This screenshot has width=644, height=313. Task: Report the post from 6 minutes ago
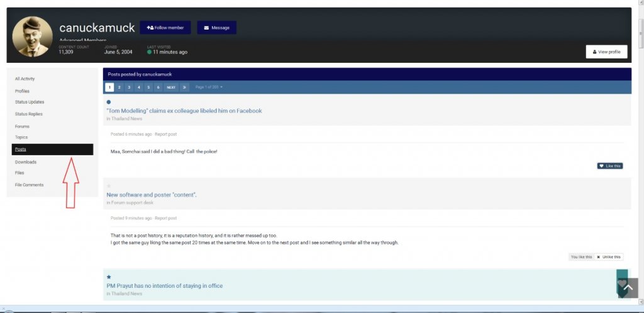166,134
